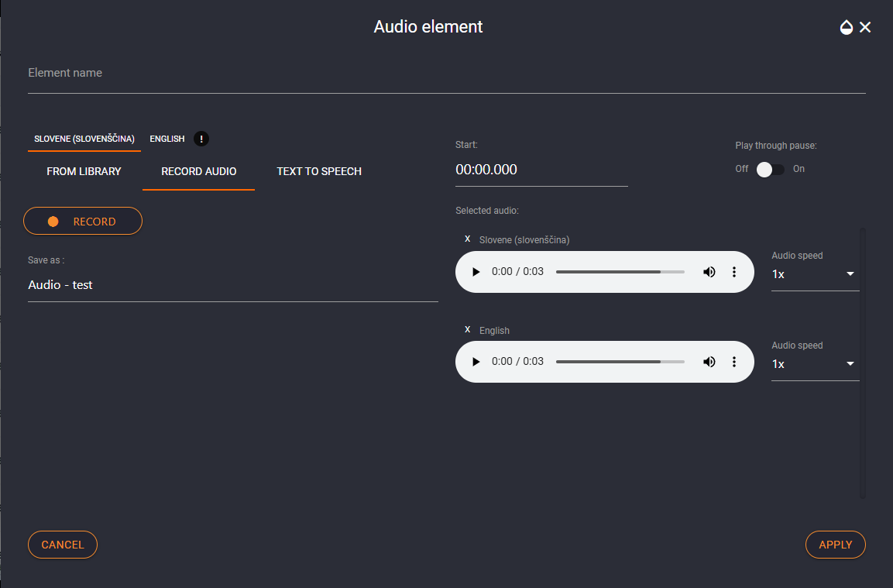Click the English audio progress bar
Image resolution: width=893 pixels, height=588 pixels.
tap(620, 362)
